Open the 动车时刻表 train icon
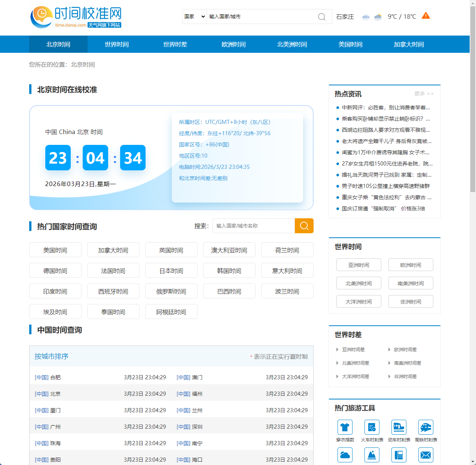The height and width of the screenshot is (465, 476). click(x=399, y=427)
